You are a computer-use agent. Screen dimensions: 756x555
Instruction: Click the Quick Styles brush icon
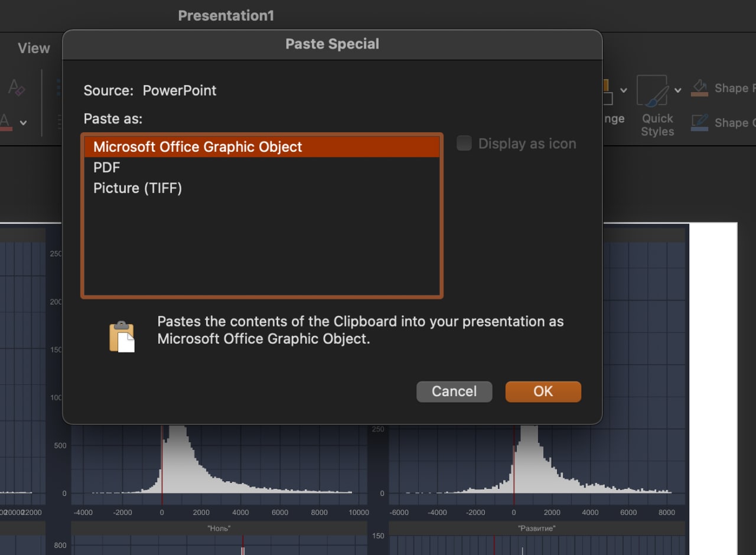(652, 90)
